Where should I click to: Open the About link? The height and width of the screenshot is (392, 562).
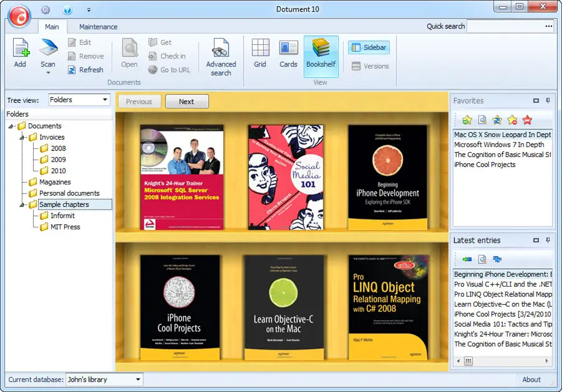pos(531,380)
